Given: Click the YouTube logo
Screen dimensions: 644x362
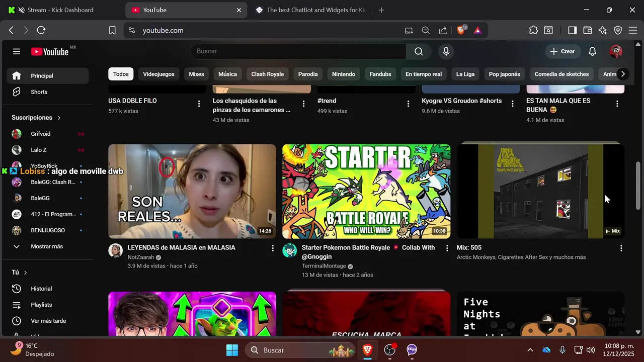Looking at the screenshot, I should [49, 51].
